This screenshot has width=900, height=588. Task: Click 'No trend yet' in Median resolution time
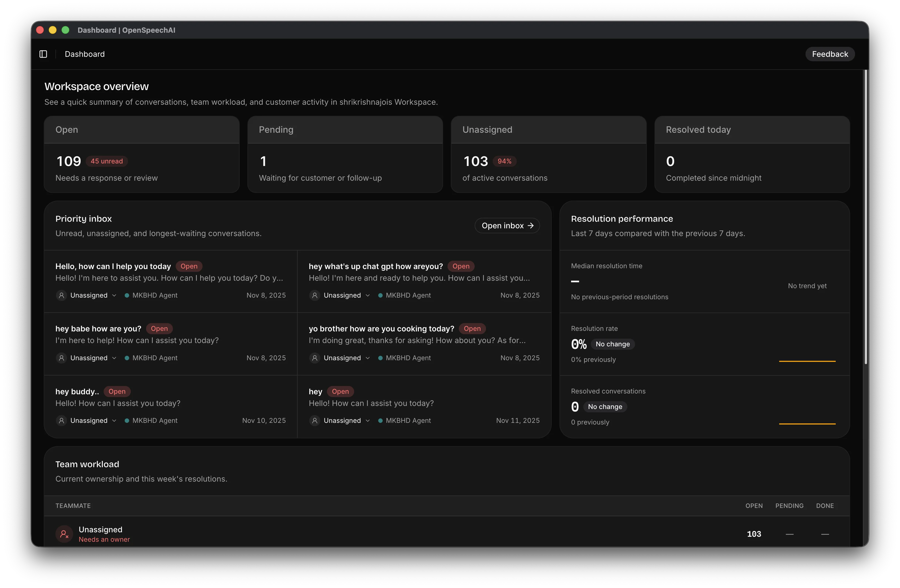[x=807, y=286]
